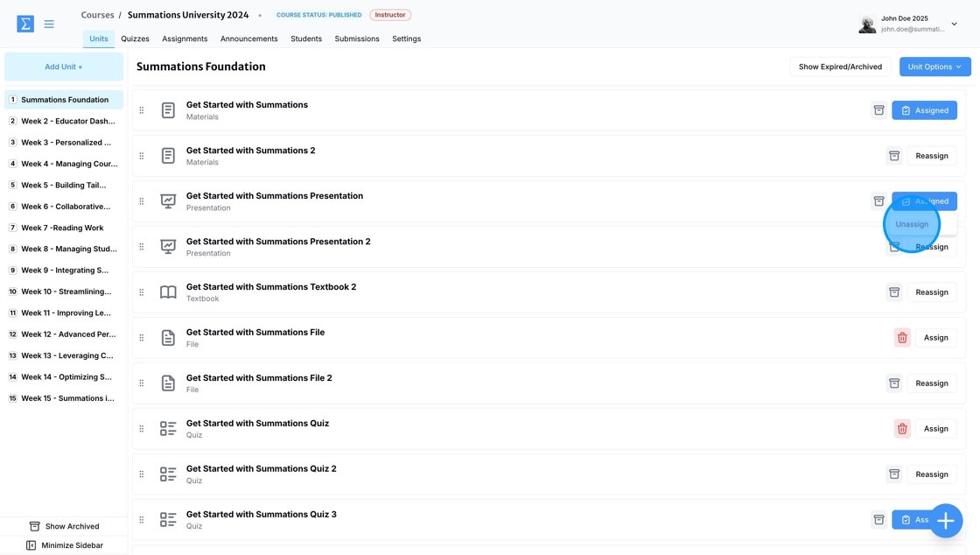Select Week 9 - Integrating S... unit
Image resolution: width=980 pixels, height=555 pixels.
tap(64, 270)
